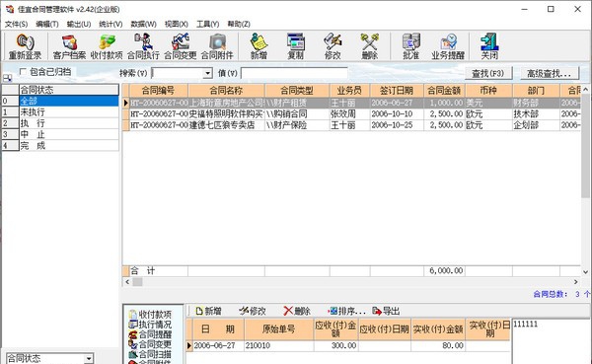Viewport: 592px width, 364px height.
Task: Click 删除 in the lower payment toolbar
Action: (297, 311)
